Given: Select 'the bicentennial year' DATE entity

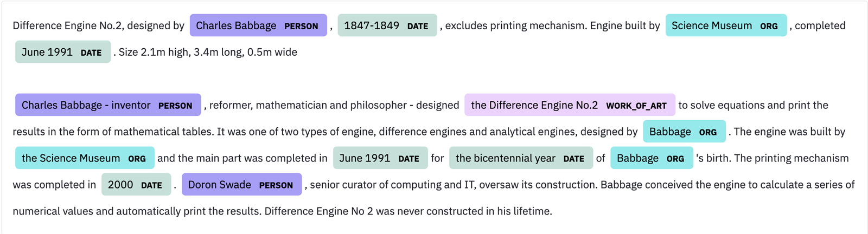Looking at the screenshot, I should [520, 158].
